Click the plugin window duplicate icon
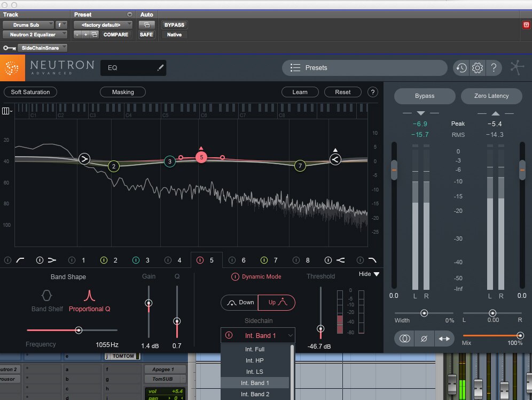This screenshot has width=532, height=400. click(x=95, y=34)
